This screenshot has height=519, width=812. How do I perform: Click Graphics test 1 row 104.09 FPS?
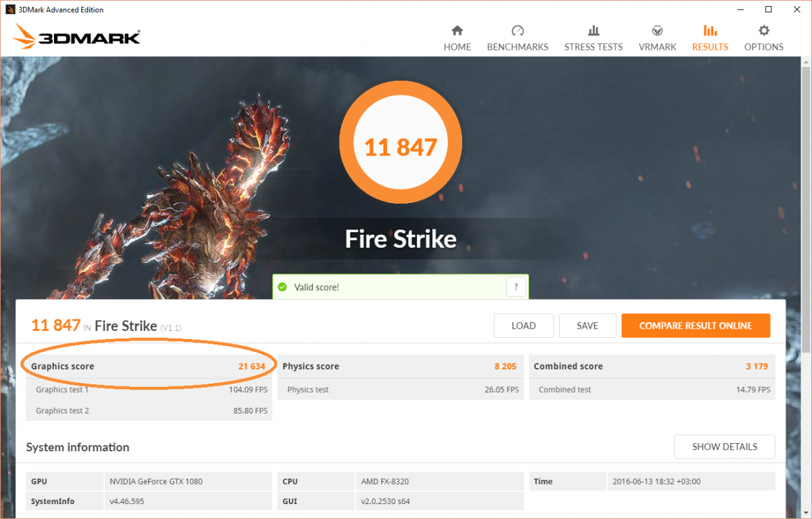coord(149,390)
